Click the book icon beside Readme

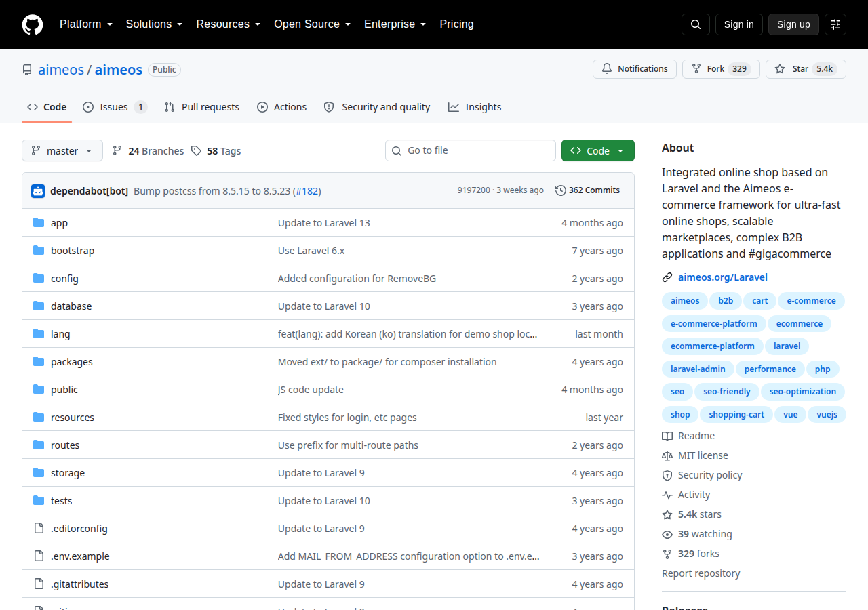click(667, 436)
